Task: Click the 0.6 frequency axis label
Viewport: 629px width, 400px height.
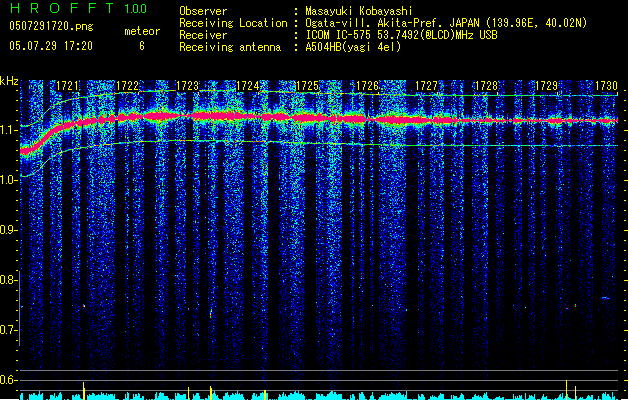Action: tap(8, 380)
